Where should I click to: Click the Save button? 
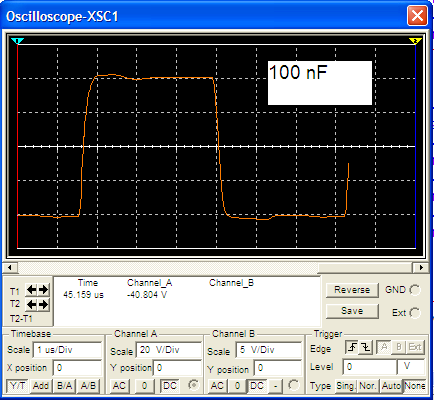tap(352, 311)
